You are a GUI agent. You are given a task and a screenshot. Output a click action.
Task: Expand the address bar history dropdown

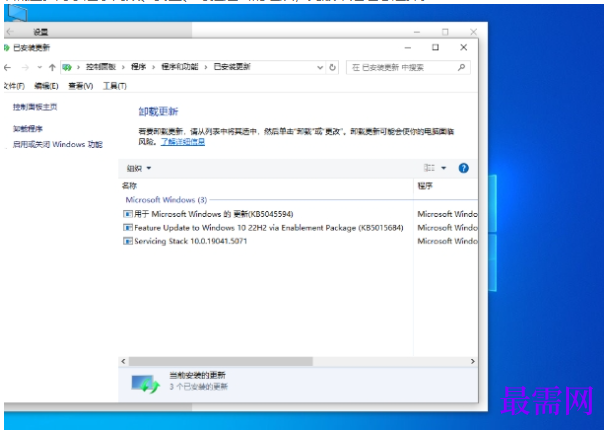[320, 68]
